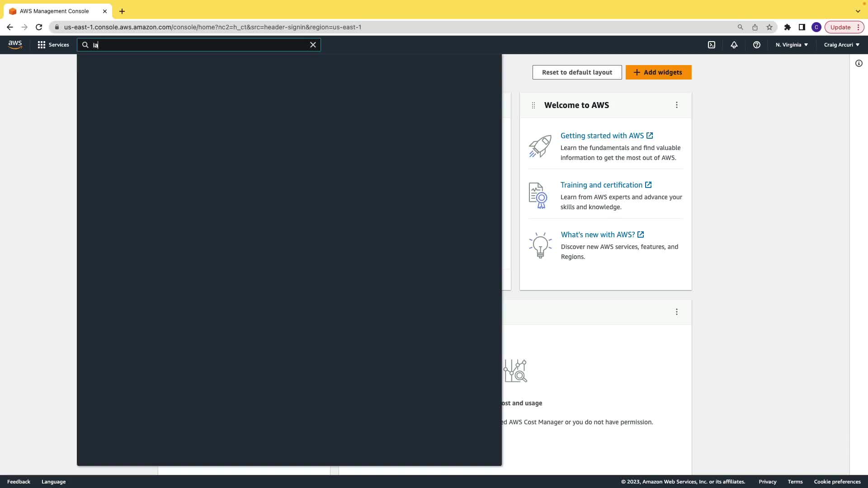
Task: Focus the AWS services search field
Action: (x=199, y=45)
